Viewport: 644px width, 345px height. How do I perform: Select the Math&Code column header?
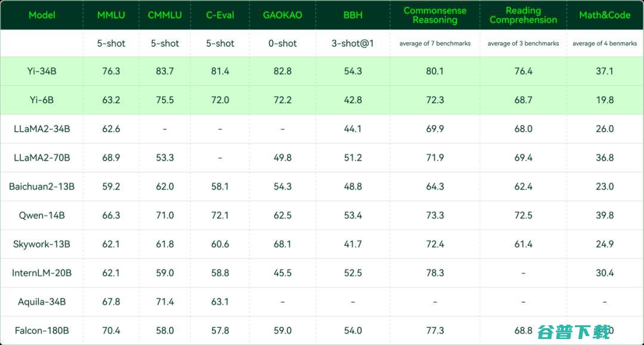click(x=605, y=15)
